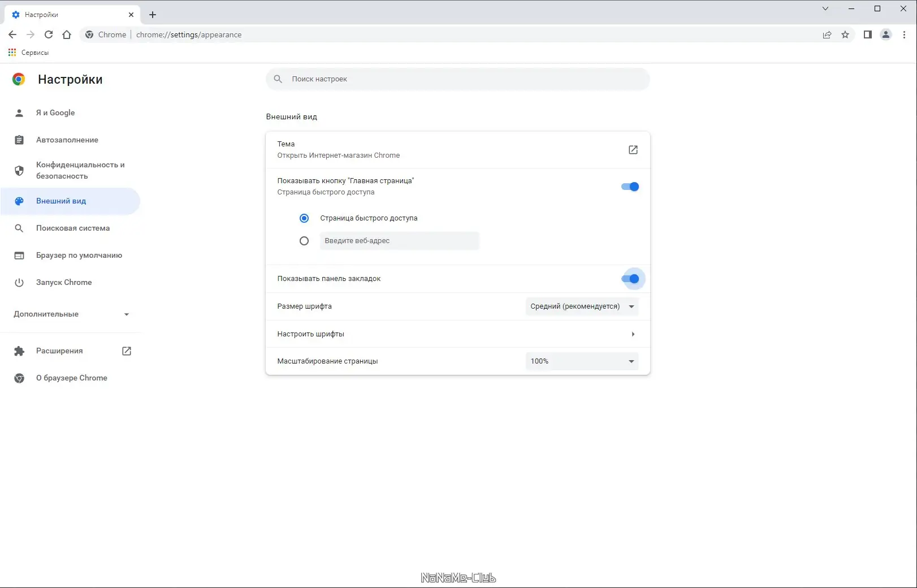Expand the Дополнительные section
Image resolution: width=917 pixels, height=588 pixels.
click(71, 314)
